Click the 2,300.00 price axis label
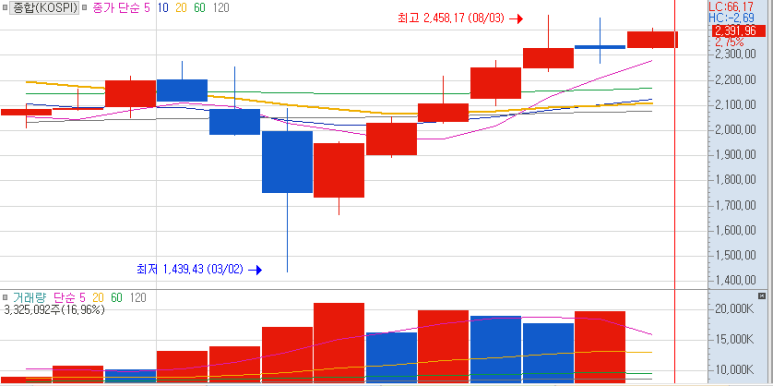773x386 pixels. (x=736, y=54)
